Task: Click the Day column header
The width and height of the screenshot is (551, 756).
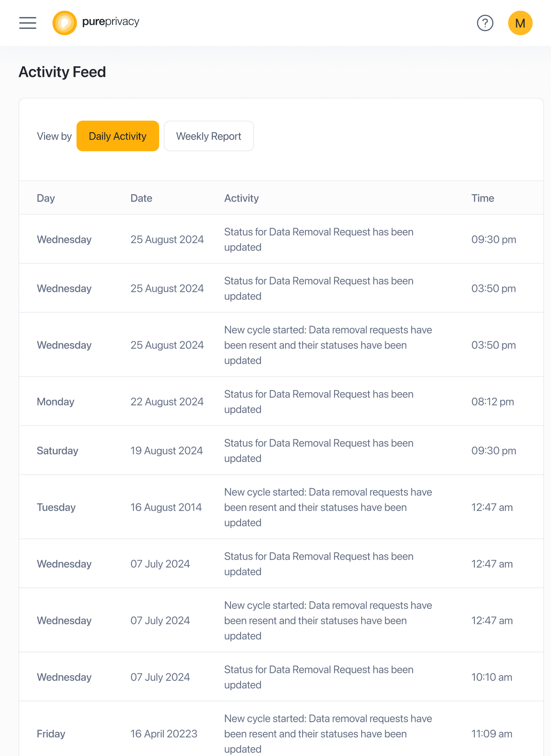Action: pos(46,198)
